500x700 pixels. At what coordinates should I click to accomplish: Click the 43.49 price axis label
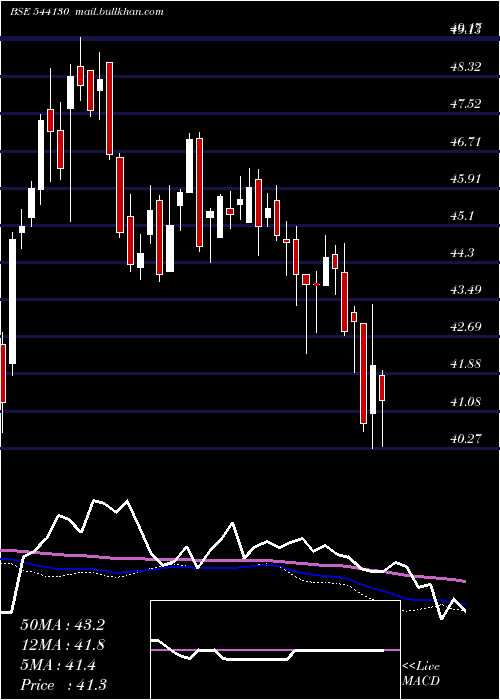pyautogui.click(x=466, y=290)
